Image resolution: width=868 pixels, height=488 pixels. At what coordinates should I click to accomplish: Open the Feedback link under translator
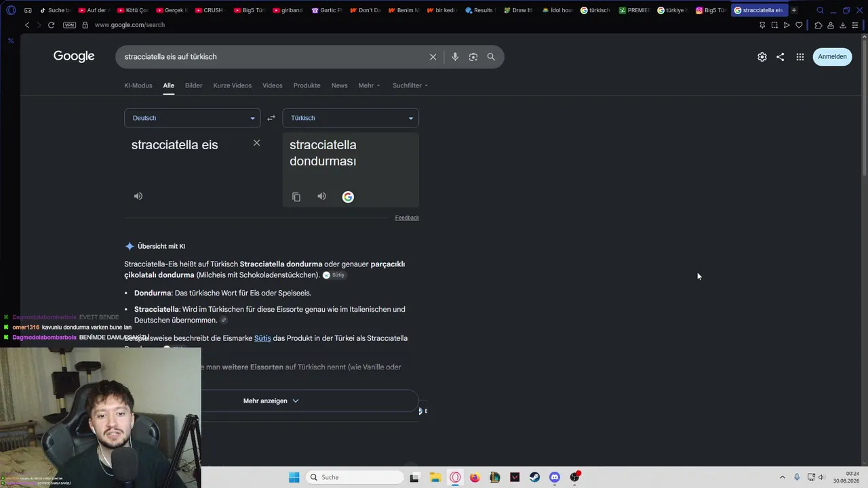click(407, 218)
